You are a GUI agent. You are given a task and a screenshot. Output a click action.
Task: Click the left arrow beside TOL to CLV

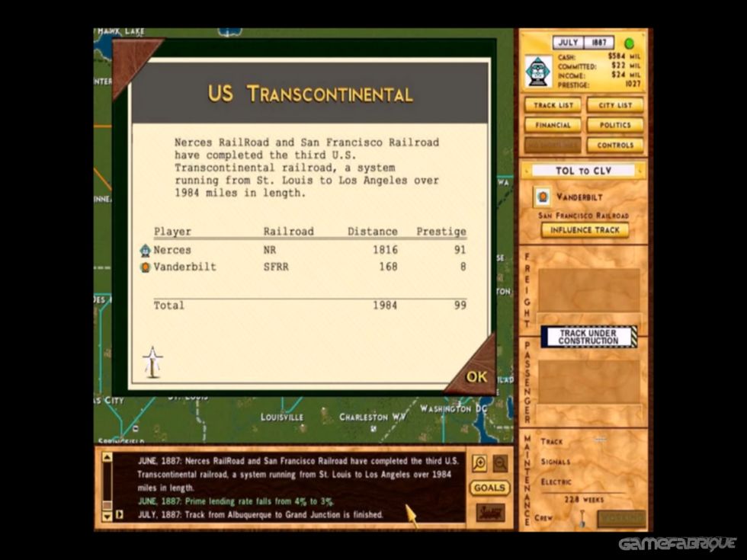pyautogui.click(x=527, y=171)
